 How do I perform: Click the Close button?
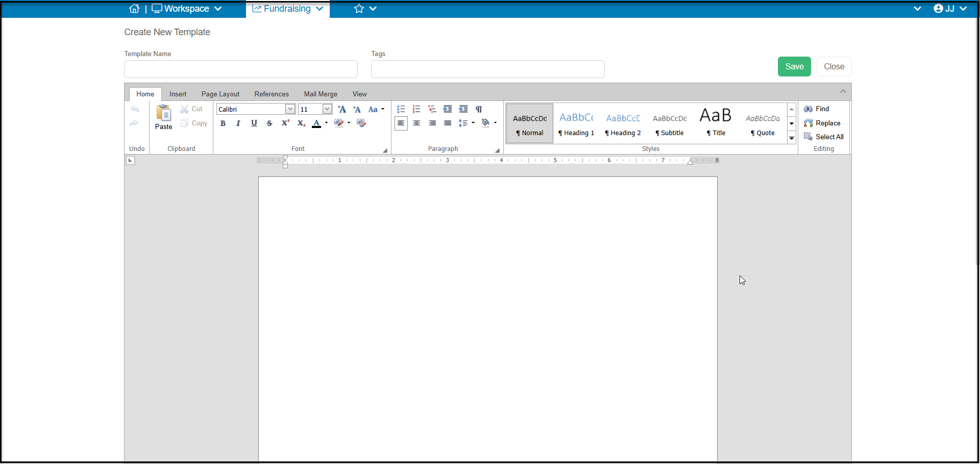(834, 67)
